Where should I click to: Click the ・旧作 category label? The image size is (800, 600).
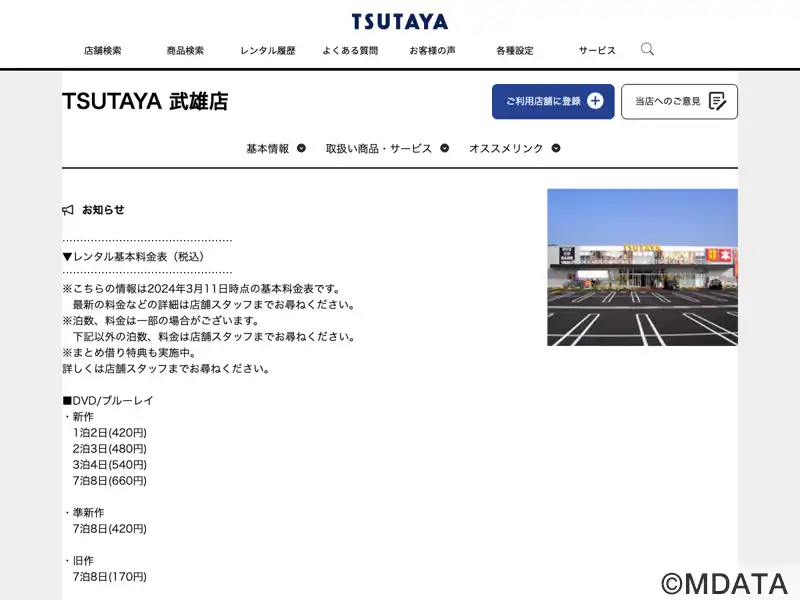(78, 561)
